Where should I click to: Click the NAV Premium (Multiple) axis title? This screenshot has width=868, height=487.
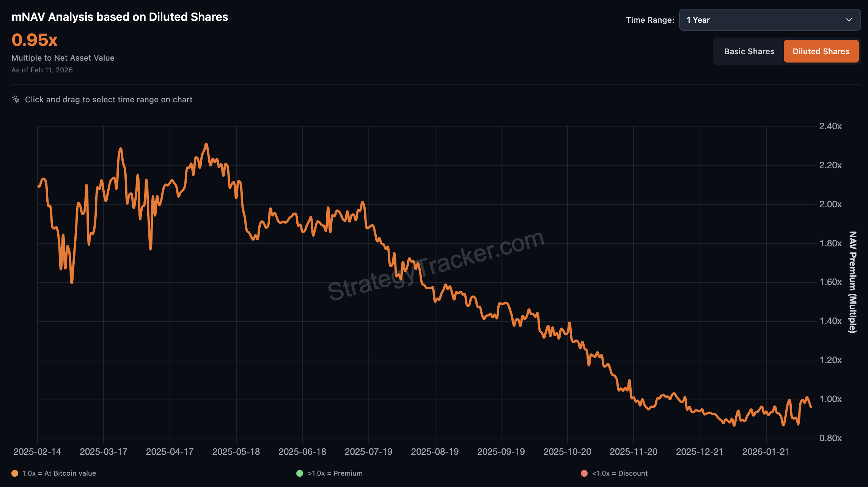(x=852, y=282)
